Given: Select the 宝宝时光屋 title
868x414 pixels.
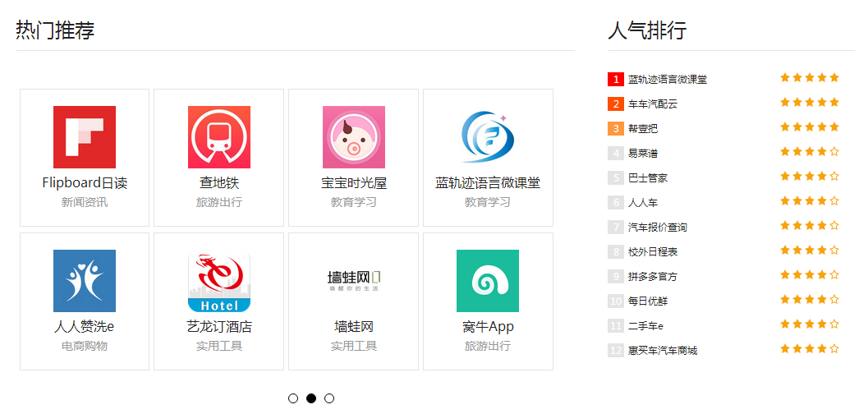Looking at the screenshot, I should 354,182.
